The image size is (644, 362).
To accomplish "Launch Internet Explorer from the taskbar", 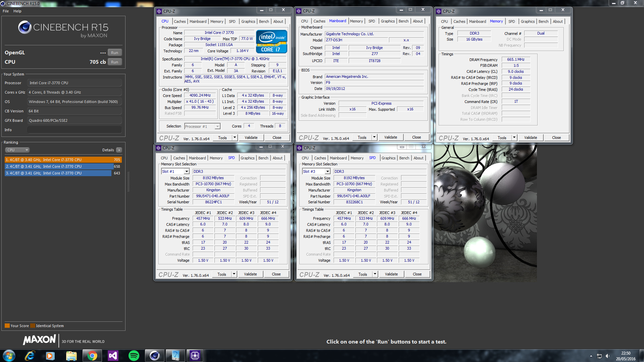I will [30, 356].
